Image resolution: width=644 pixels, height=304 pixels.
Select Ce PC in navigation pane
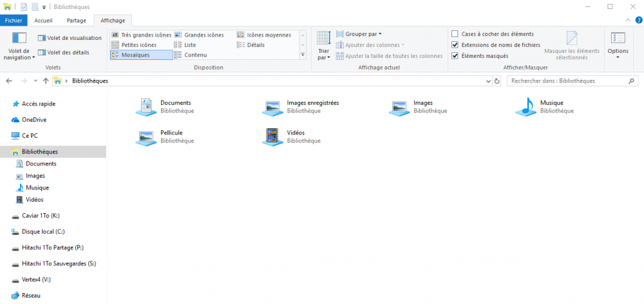point(30,135)
